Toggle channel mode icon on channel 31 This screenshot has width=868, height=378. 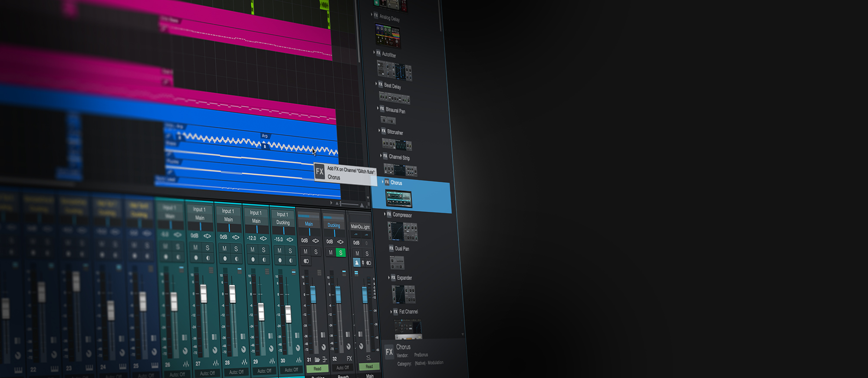coord(306,261)
